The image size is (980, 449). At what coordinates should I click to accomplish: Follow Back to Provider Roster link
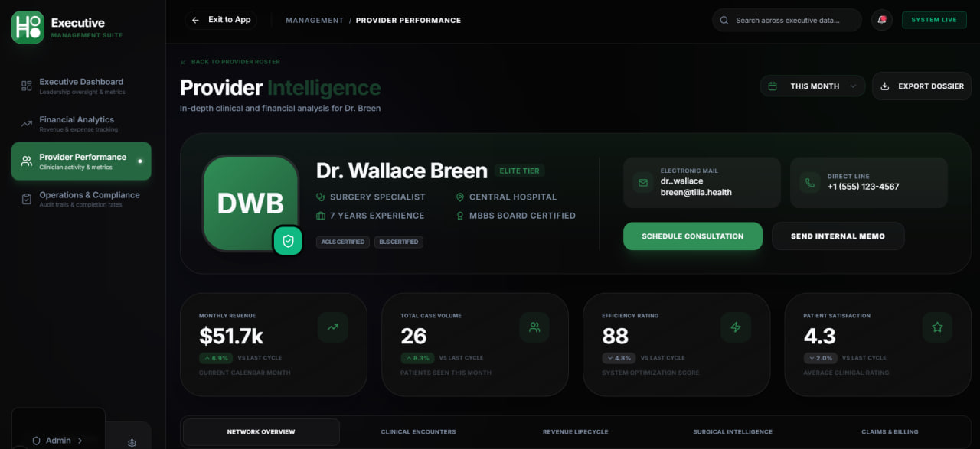230,62
